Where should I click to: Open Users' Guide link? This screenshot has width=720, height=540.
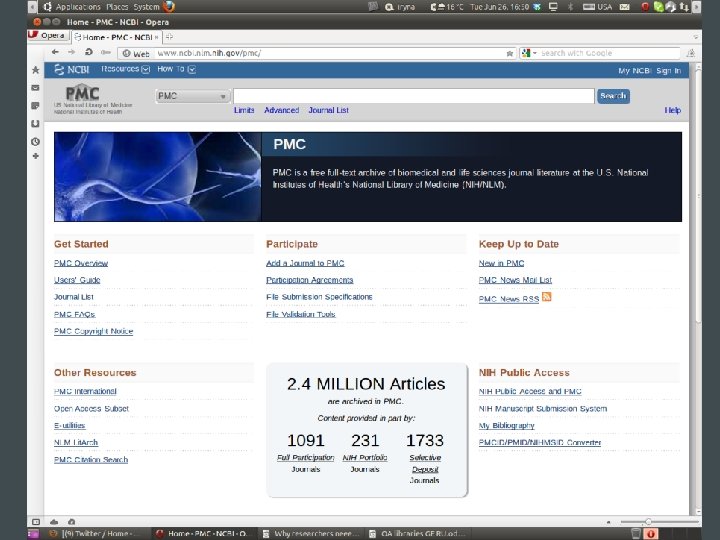pos(77,280)
